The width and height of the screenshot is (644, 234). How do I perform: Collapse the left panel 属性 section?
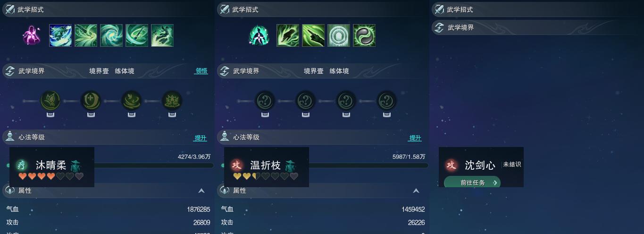coord(201,191)
